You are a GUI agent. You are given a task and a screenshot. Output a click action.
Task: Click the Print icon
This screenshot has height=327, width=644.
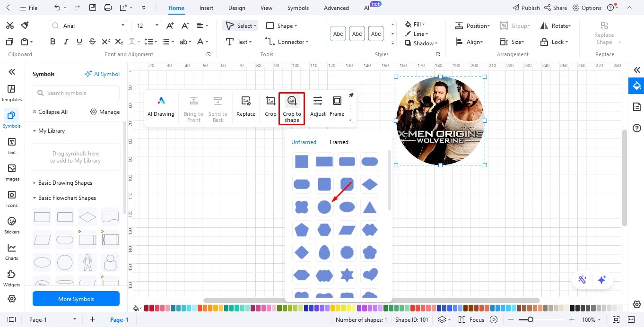108,8
